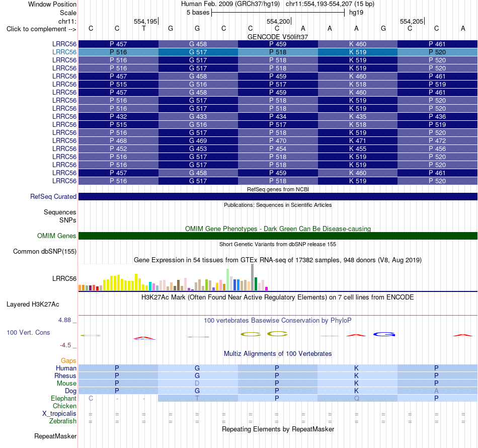478x448 pixels.
Task: Open the GTEx Gene Expression track title
Action: tap(278, 260)
